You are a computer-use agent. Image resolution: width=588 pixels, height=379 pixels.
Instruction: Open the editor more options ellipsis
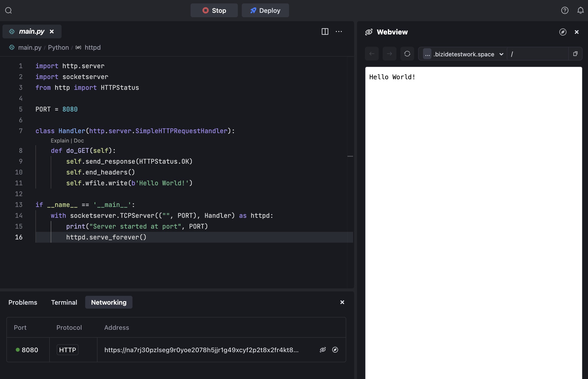[x=339, y=32]
